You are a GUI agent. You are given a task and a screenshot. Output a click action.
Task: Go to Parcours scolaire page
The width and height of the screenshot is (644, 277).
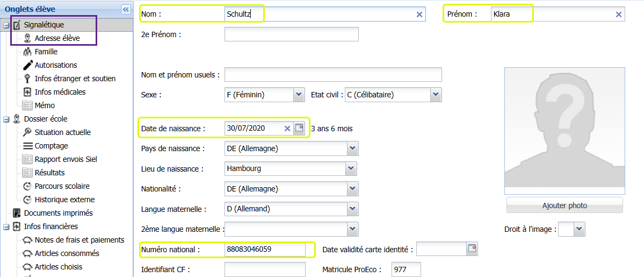click(x=62, y=186)
